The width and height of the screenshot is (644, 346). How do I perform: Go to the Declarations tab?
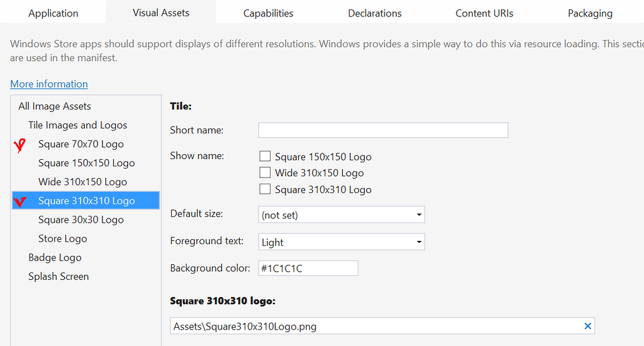(375, 13)
